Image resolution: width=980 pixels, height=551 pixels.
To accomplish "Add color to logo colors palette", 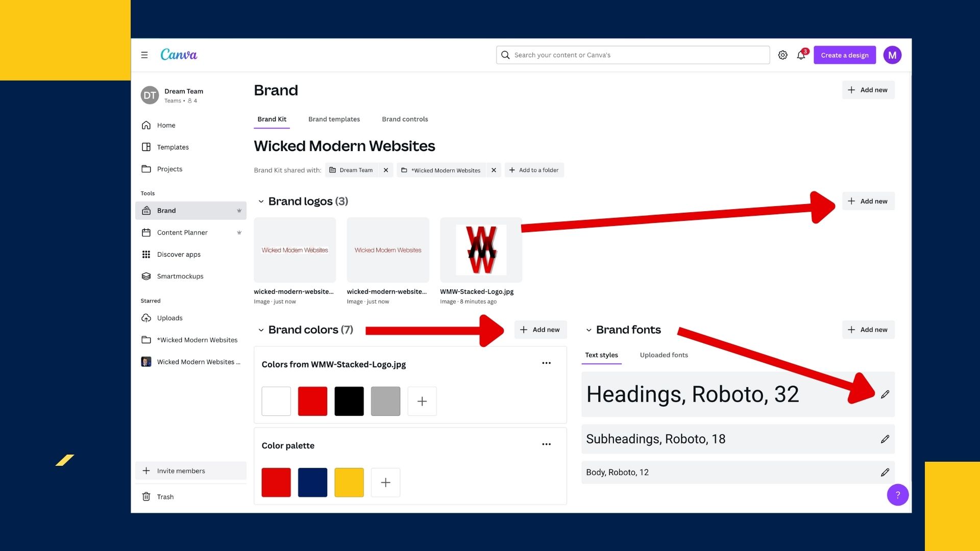I will pyautogui.click(x=422, y=401).
